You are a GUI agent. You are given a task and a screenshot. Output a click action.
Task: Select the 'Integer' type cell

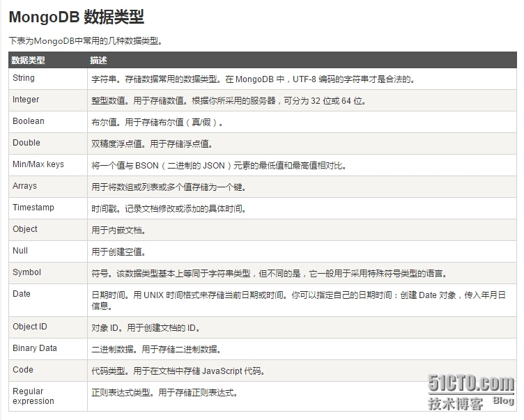[48, 100]
